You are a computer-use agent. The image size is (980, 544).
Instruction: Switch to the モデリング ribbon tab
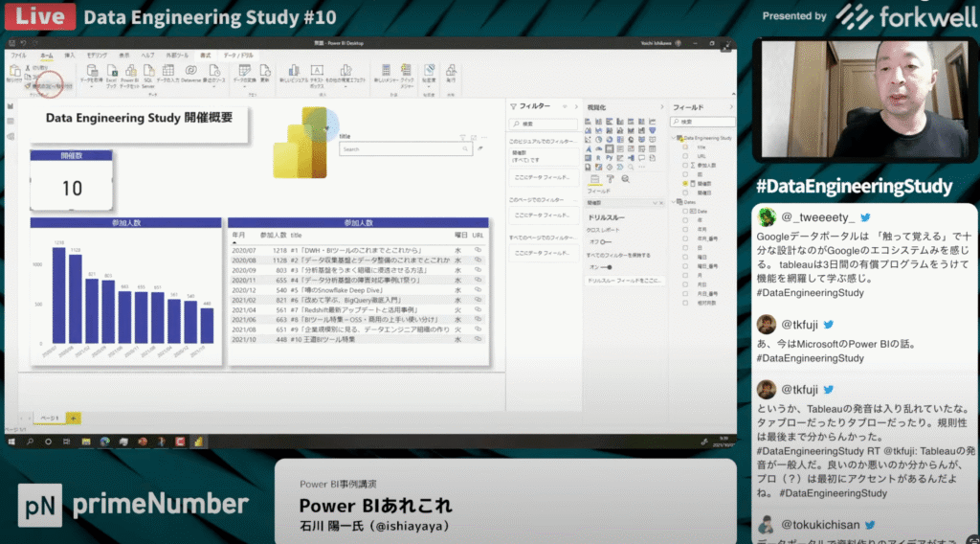click(97, 56)
